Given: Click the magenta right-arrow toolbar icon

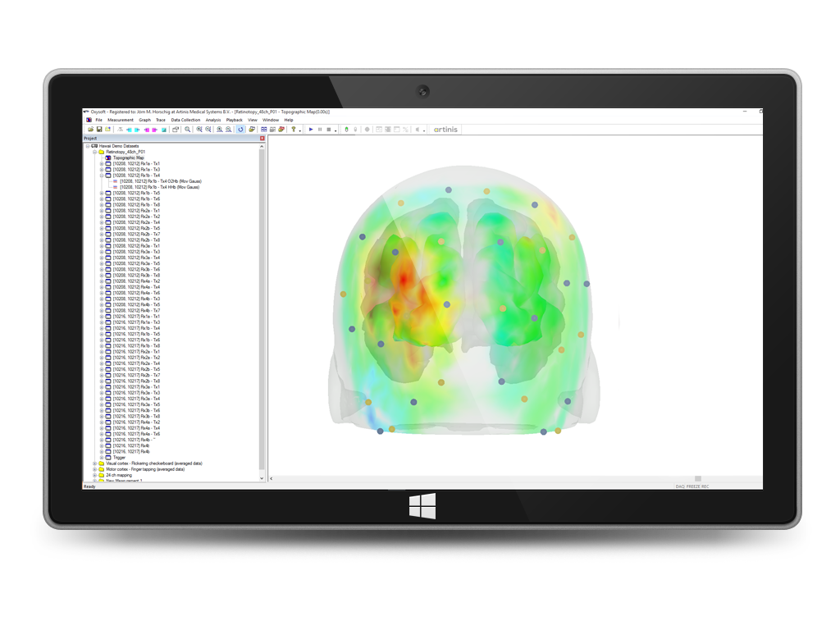Looking at the screenshot, I should 155,130.
